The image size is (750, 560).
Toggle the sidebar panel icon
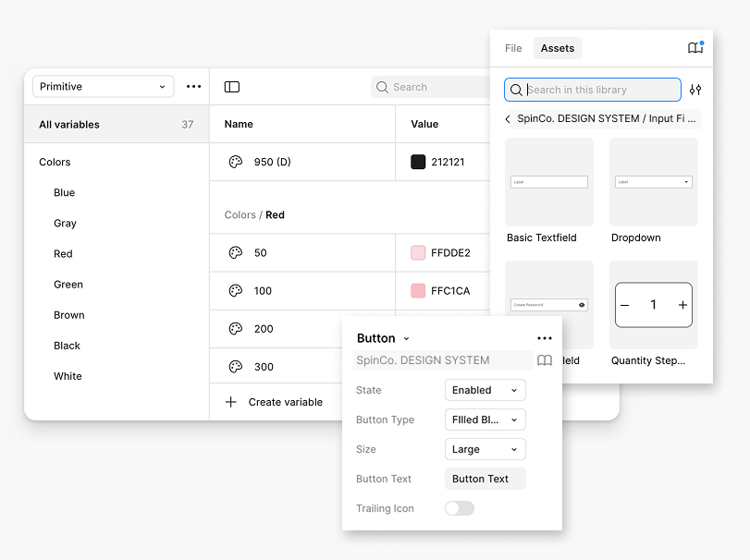pos(232,87)
